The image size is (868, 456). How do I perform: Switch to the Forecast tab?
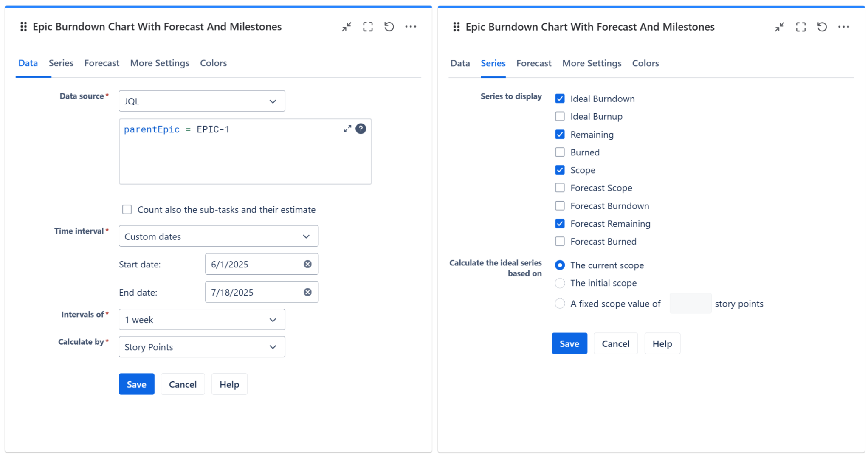[x=101, y=63]
